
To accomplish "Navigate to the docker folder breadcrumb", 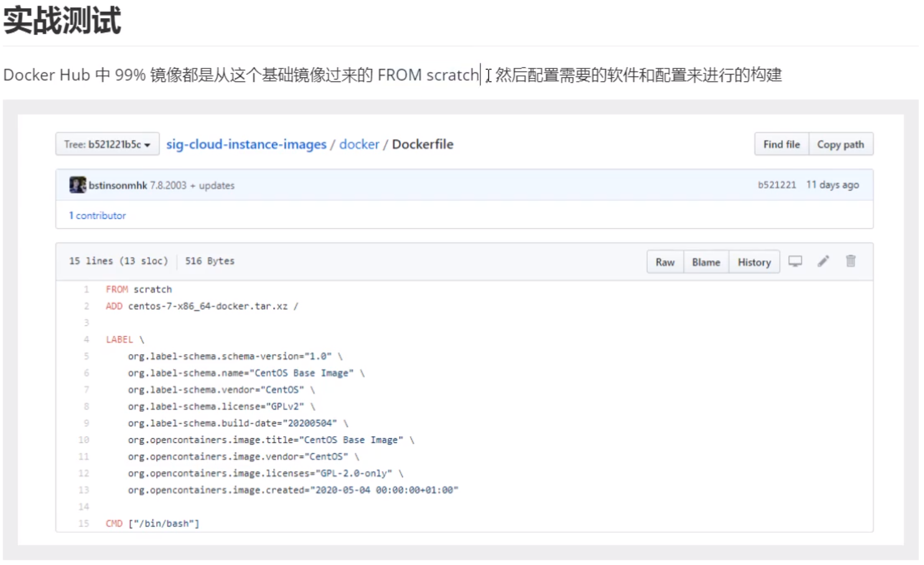I will [359, 144].
